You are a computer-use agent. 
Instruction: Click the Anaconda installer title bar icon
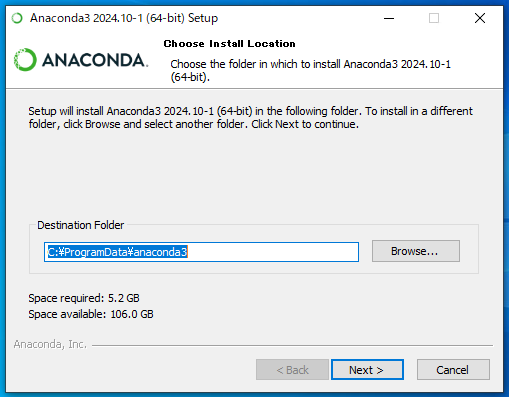point(17,18)
